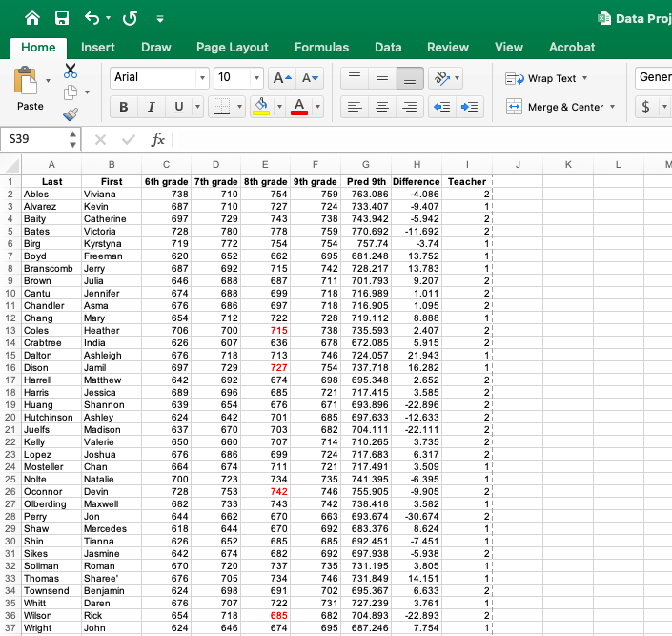This screenshot has height=636, width=672.
Task: Open the Review ribbon tab
Action: pyautogui.click(x=448, y=47)
